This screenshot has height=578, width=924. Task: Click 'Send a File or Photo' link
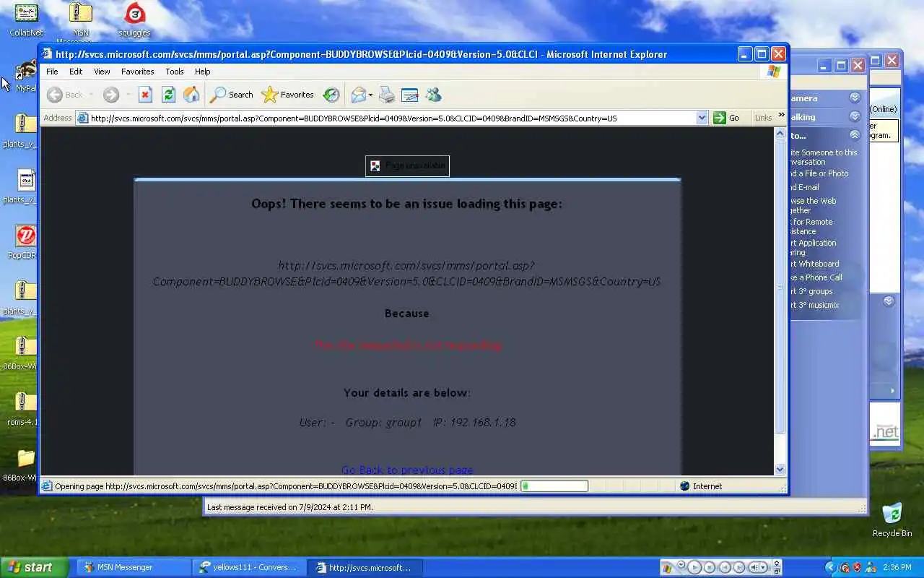pyautogui.click(x=819, y=173)
